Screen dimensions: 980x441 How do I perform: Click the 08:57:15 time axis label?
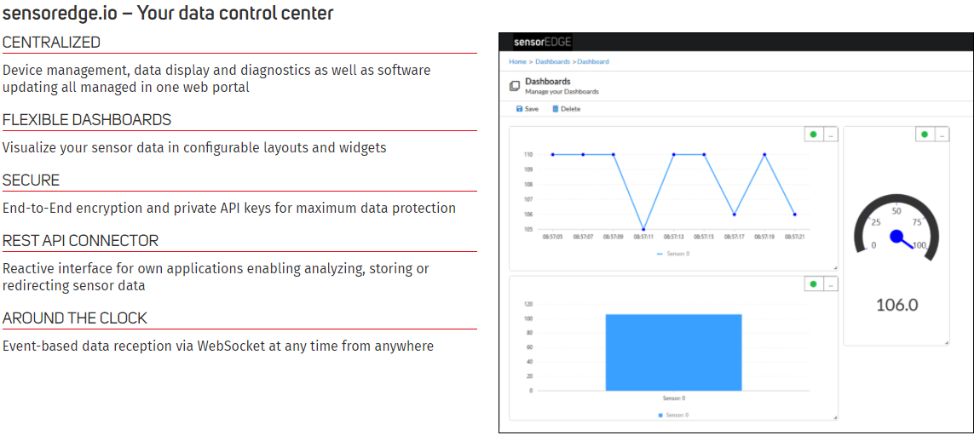pos(704,238)
